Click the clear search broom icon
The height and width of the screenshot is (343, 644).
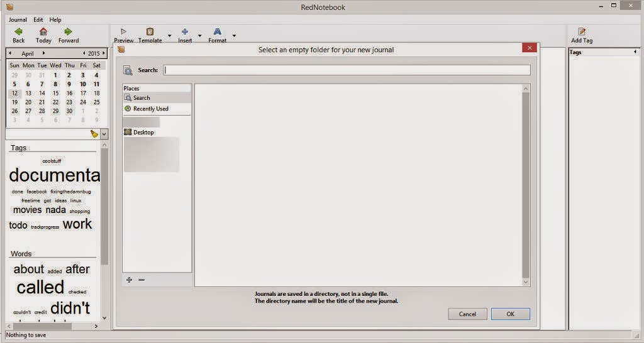tap(94, 134)
